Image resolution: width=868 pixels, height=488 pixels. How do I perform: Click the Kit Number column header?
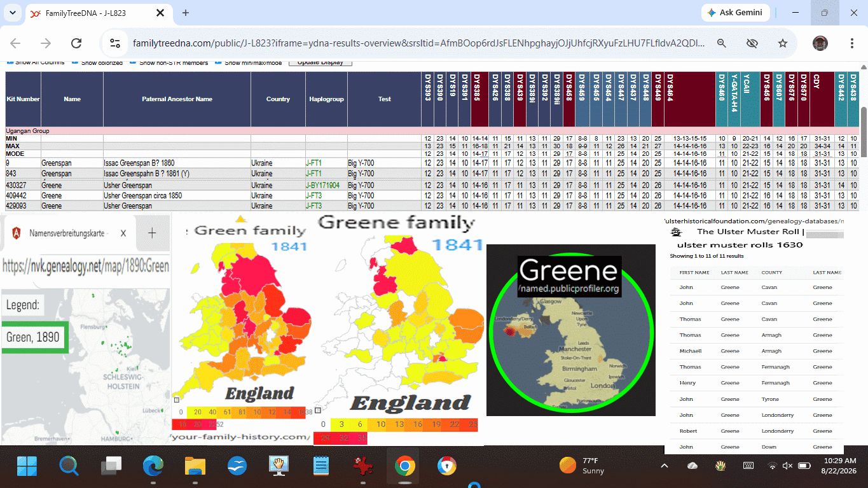(x=24, y=99)
